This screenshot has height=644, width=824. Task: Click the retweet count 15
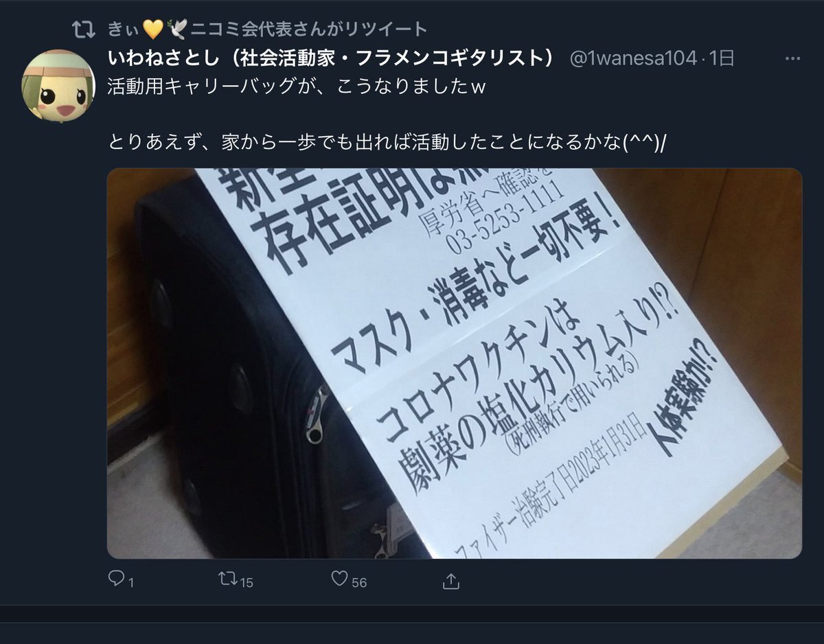pyautogui.click(x=246, y=582)
